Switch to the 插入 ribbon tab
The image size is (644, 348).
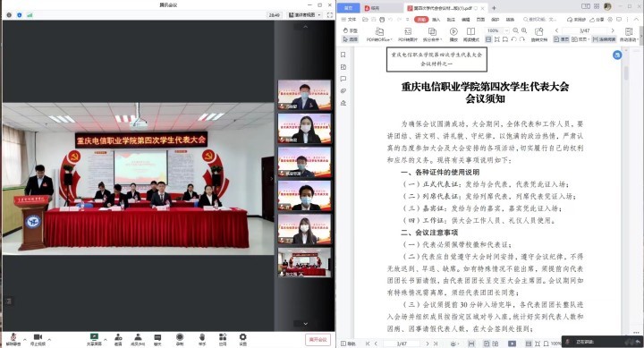436,20
